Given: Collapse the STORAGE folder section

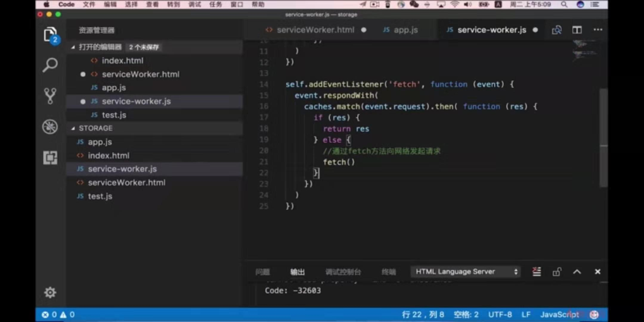Looking at the screenshot, I should 73,128.
